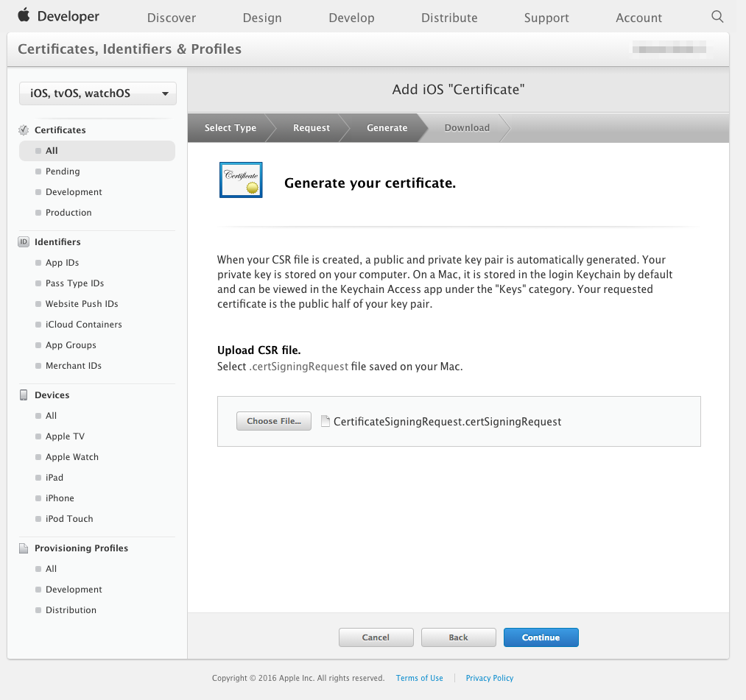The width and height of the screenshot is (746, 700).
Task: Click the document icon beside Provisioning Profiles
Action: tap(22, 548)
